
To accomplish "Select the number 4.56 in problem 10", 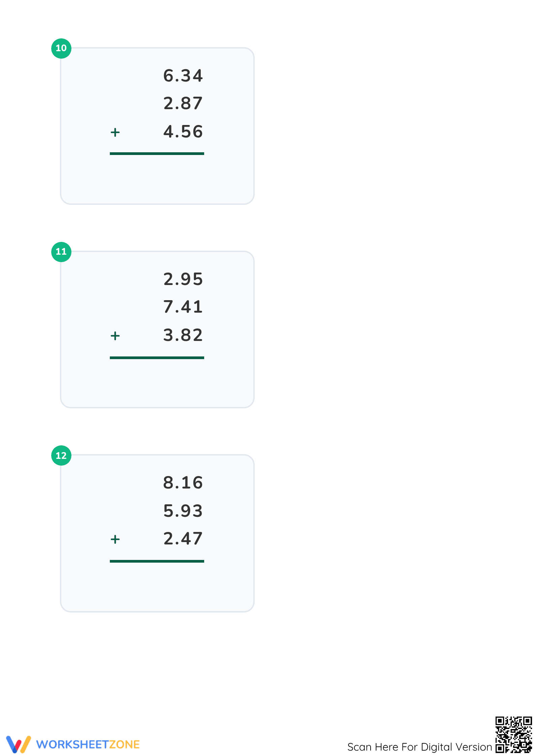I will coord(183,132).
